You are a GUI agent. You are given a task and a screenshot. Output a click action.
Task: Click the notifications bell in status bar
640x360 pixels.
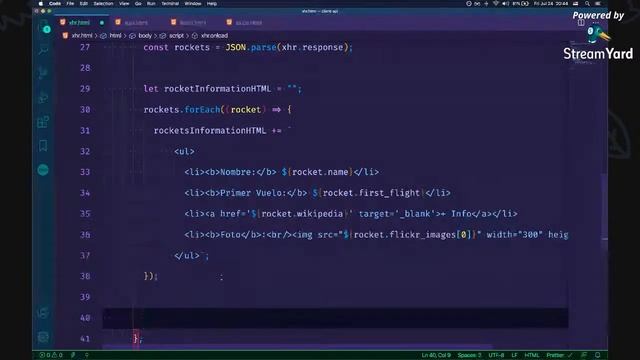pyautogui.click(x=597, y=355)
